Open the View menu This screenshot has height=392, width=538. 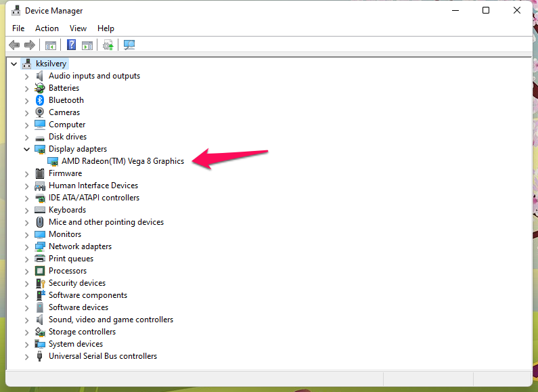[x=78, y=28]
